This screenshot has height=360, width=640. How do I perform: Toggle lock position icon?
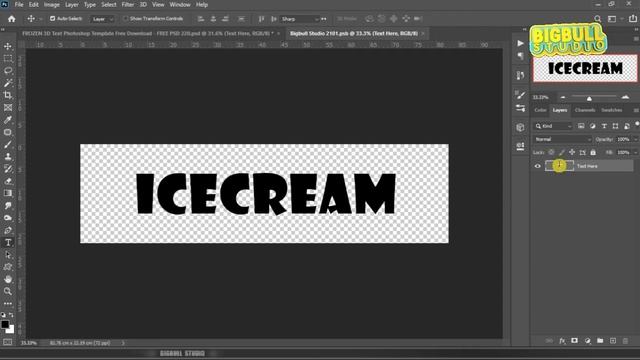[572, 152]
